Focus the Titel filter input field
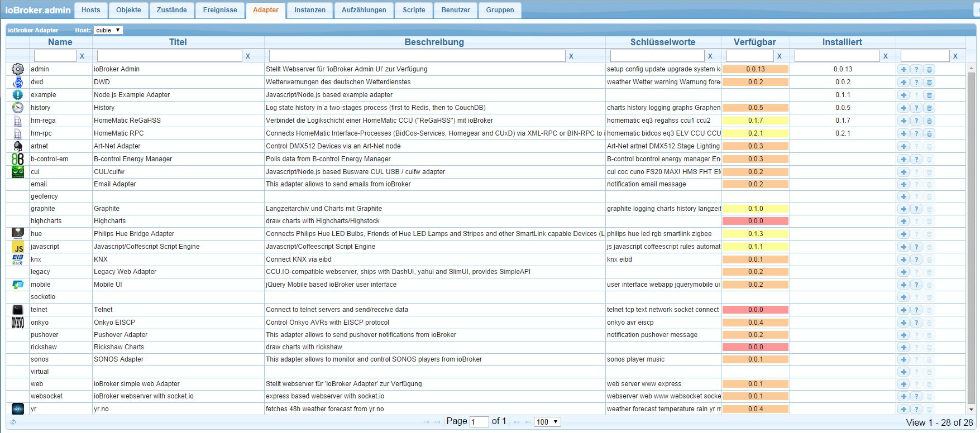 click(x=169, y=56)
